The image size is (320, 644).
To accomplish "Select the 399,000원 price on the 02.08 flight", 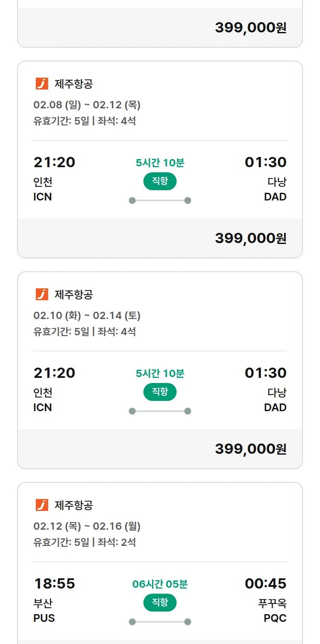I will [250, 238].
